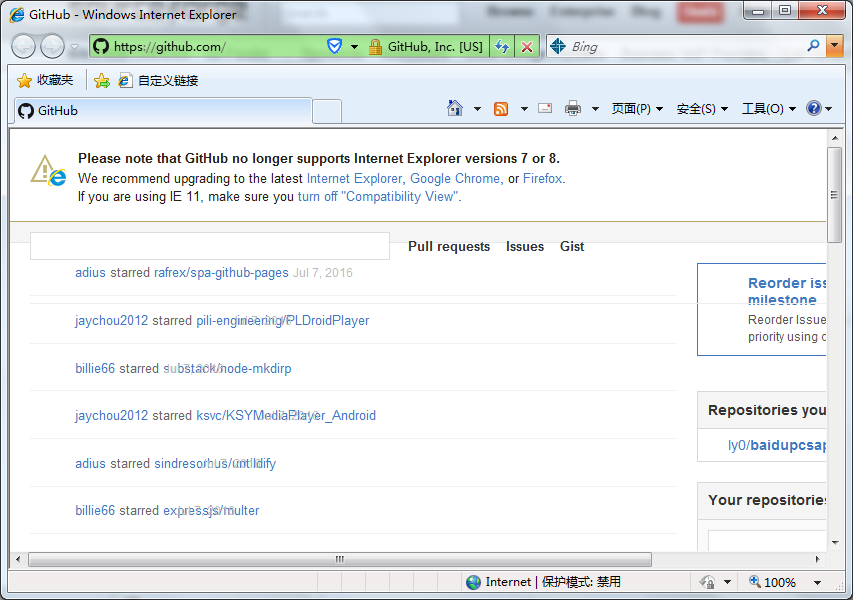This screenshot has height=600, width=853.
Task: Click the Read mail envelope icon
Action: click(545, 108)
